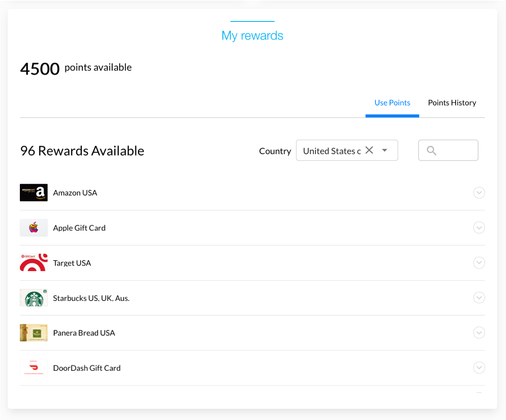
Task: Click the Target USA bullseye logo
Action: point(34,263)
